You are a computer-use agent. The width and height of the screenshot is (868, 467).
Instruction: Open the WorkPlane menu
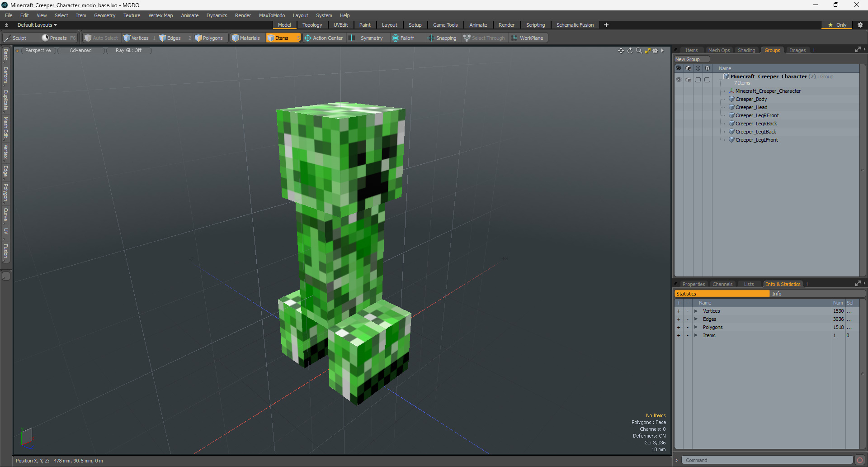(x=528, y=38)
